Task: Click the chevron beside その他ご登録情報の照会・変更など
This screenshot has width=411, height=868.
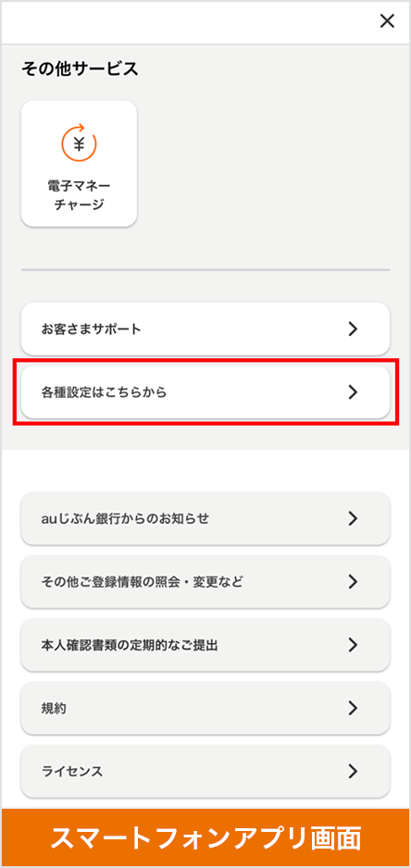Action: click(x=353, y=581)
